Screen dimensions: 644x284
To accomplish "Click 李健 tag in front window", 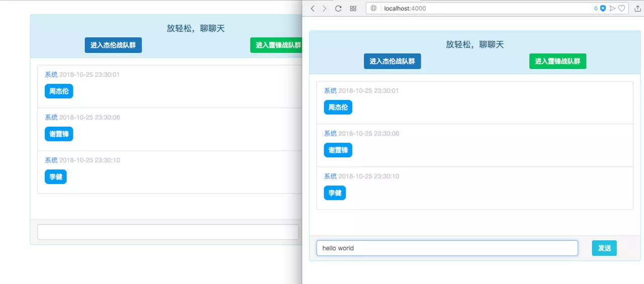I will tap(335, 193).
